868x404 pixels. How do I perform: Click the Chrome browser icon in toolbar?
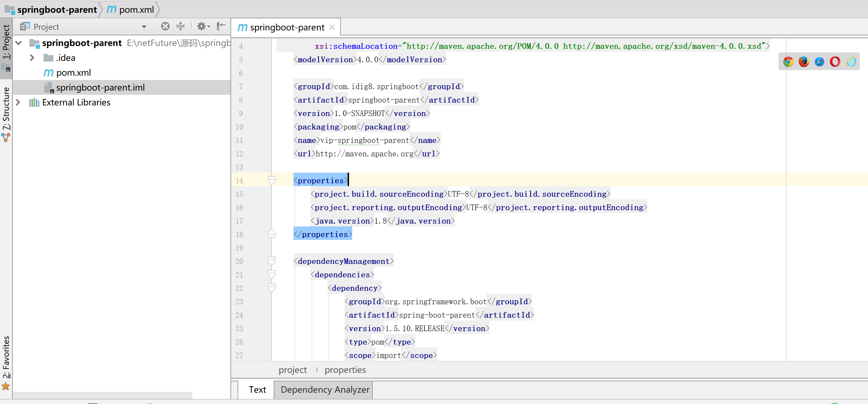787,61
